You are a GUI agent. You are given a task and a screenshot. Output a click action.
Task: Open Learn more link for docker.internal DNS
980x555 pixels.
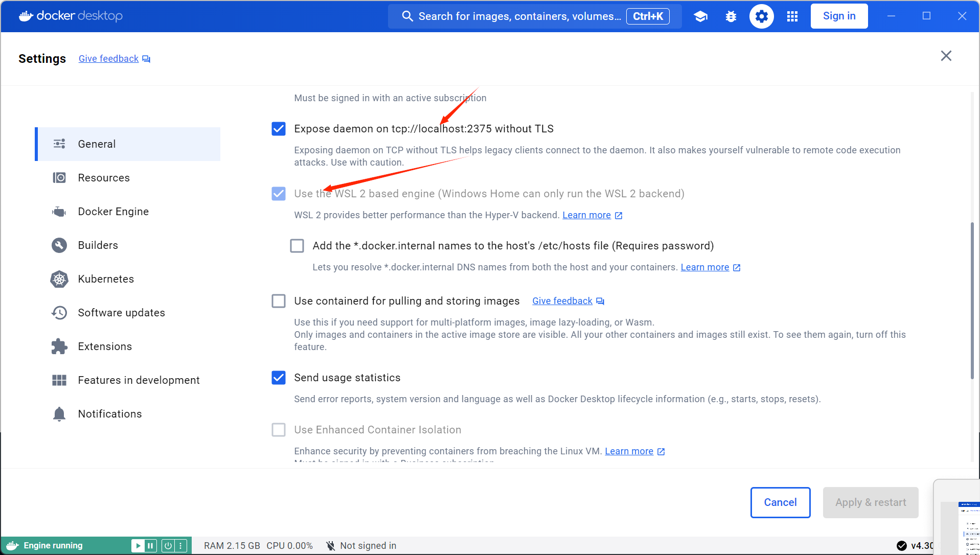704,267
